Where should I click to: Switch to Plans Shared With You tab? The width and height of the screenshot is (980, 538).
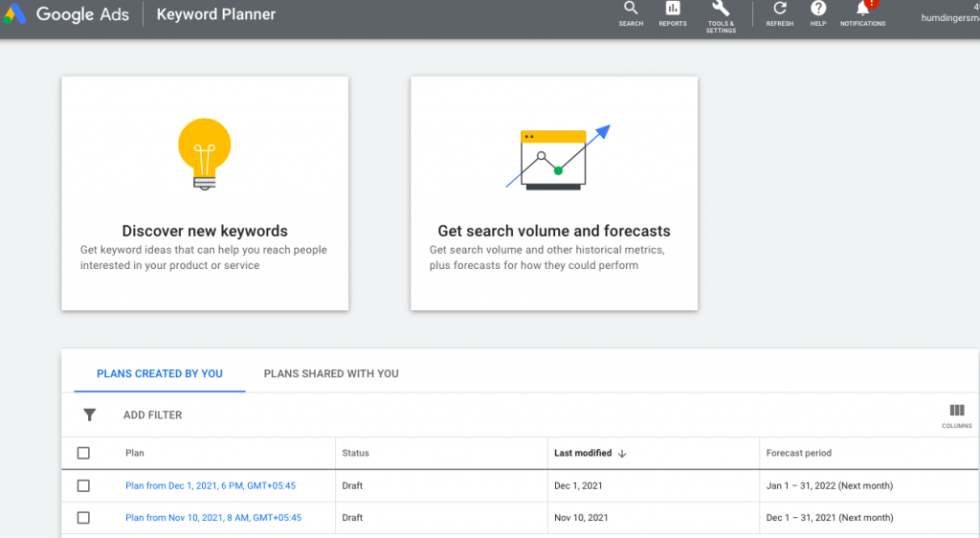tap(331, 373)
